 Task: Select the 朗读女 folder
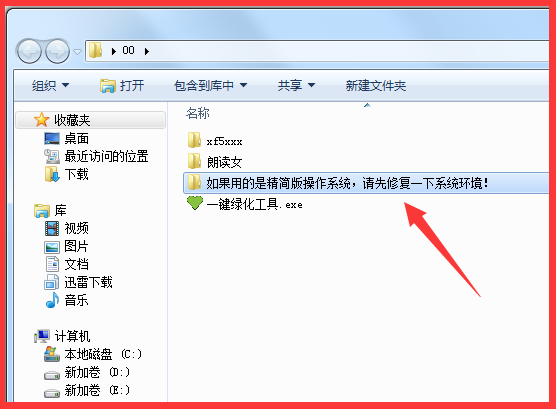coord(215,162)
